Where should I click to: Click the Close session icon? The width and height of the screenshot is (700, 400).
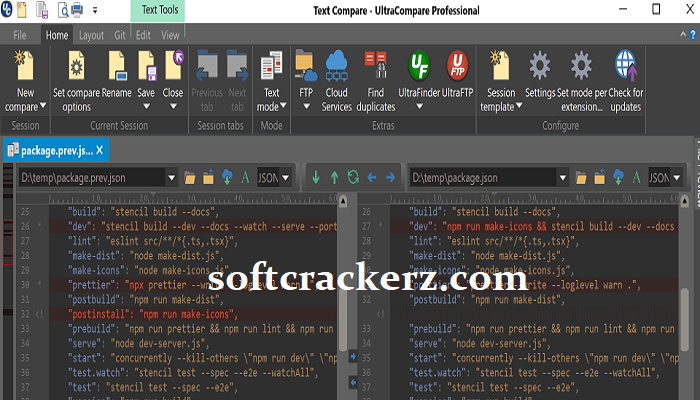coord(174,66)
